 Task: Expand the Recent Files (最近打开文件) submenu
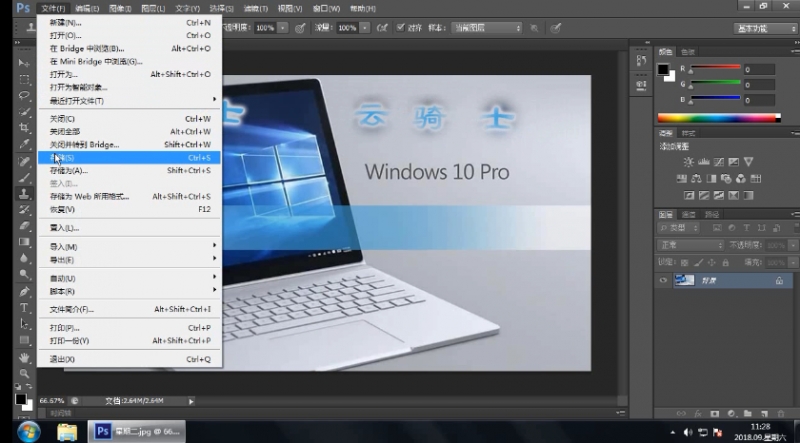pos(130,101)
